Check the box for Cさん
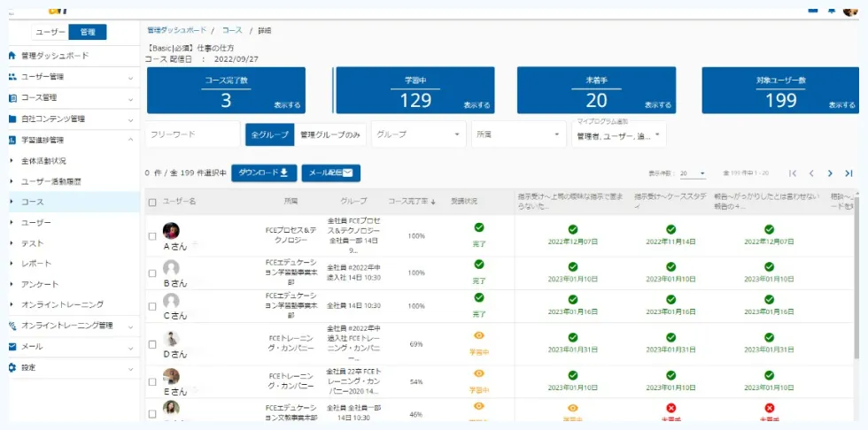The height and width of the screenshot is (430, 868). click(x=152, y=306)
